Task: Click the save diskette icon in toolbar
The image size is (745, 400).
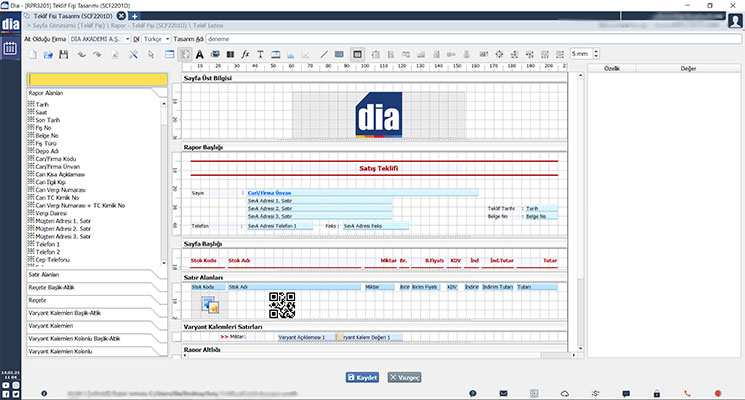Action: tap(65, 53)
